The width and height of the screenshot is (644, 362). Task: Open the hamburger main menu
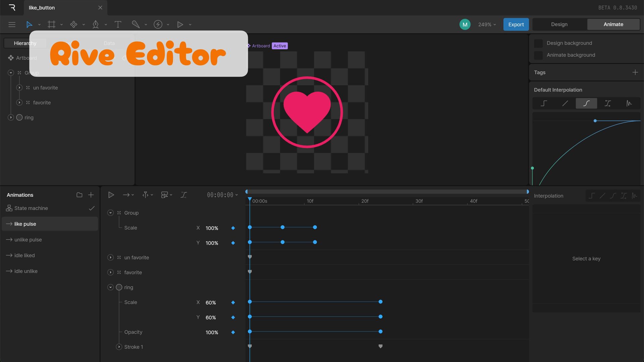12,24
